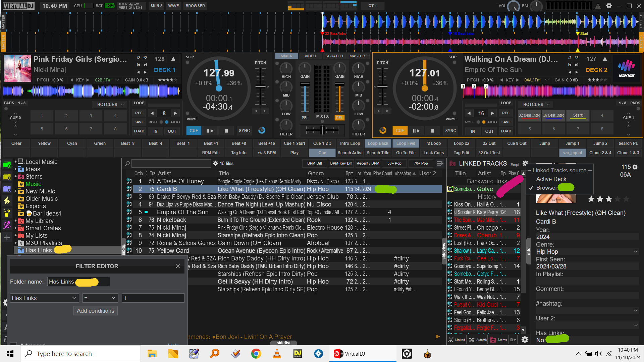Click the Folder name input field
The height and width of the screenshot is (362, 644).
(78, 282)
